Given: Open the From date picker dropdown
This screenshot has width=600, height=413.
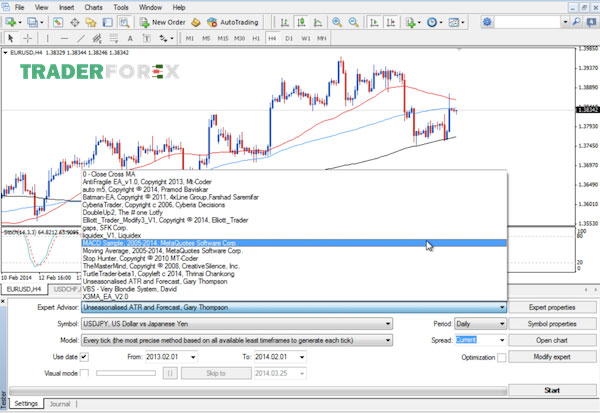Looking at the screenshot, I should pyautogui.click(x=193, y=357).
